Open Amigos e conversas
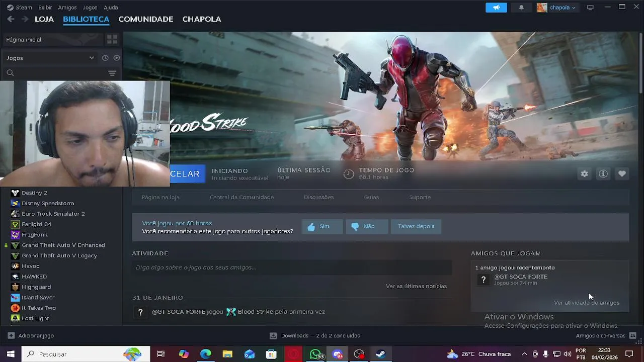 [x=606, y=336]
